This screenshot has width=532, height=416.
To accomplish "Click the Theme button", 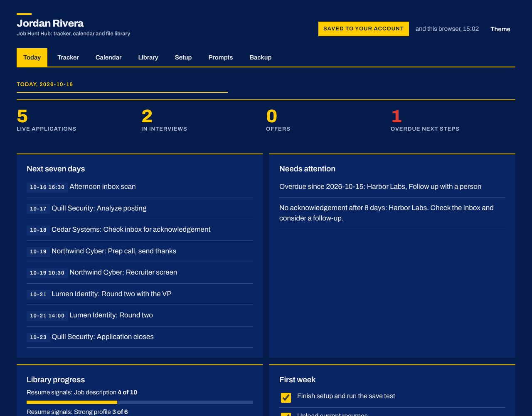I will click(x=500, y=29).
